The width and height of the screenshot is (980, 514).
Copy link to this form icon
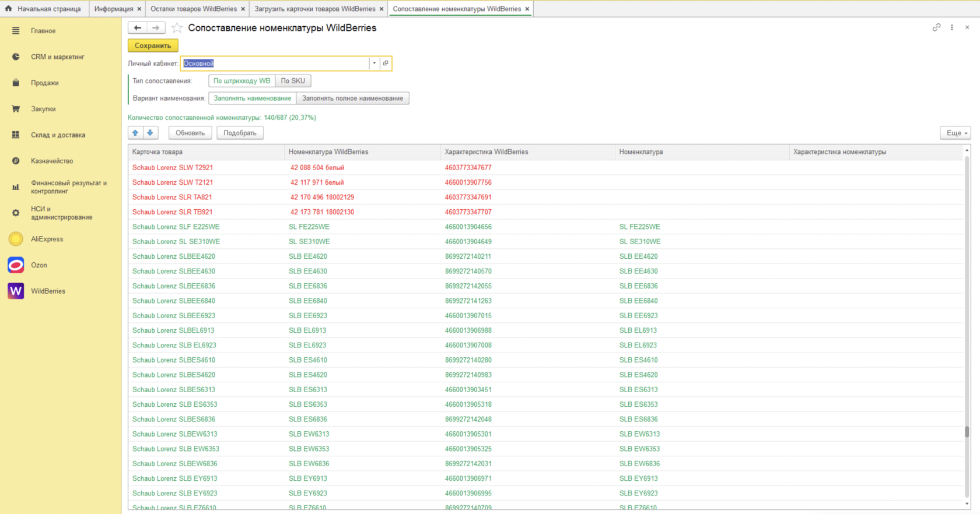[936, 27]
